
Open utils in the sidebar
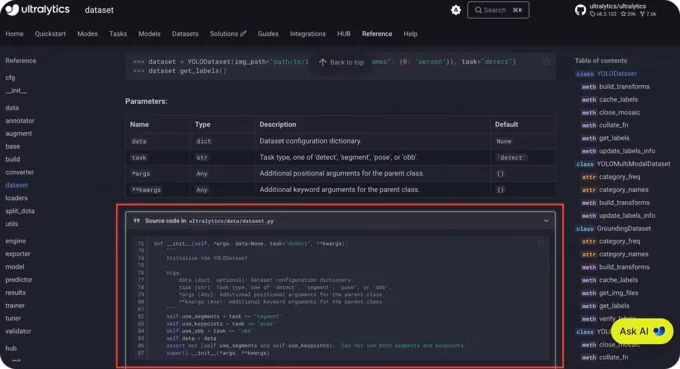[x=12, y=224]
